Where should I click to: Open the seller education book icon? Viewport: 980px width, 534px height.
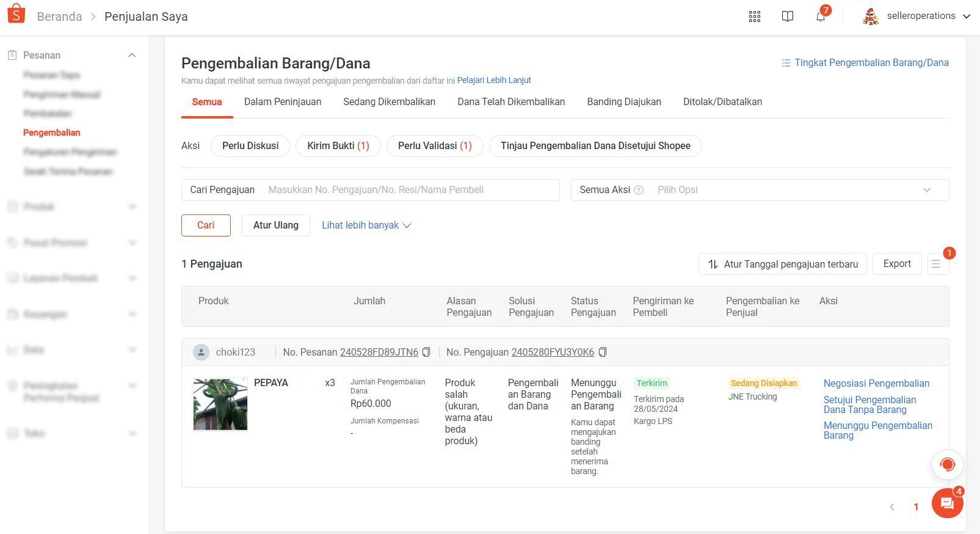788,16
